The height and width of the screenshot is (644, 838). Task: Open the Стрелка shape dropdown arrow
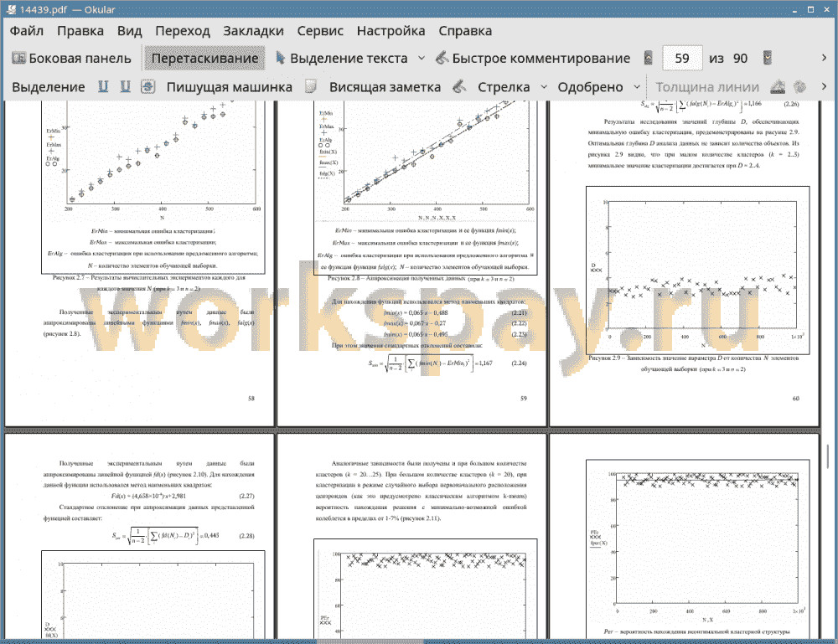click(x=544, y=87)
